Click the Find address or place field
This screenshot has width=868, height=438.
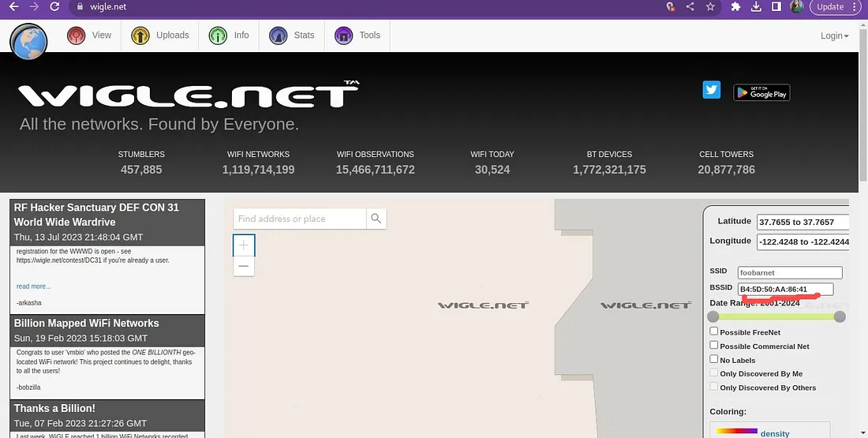click(x=300, y=219)
